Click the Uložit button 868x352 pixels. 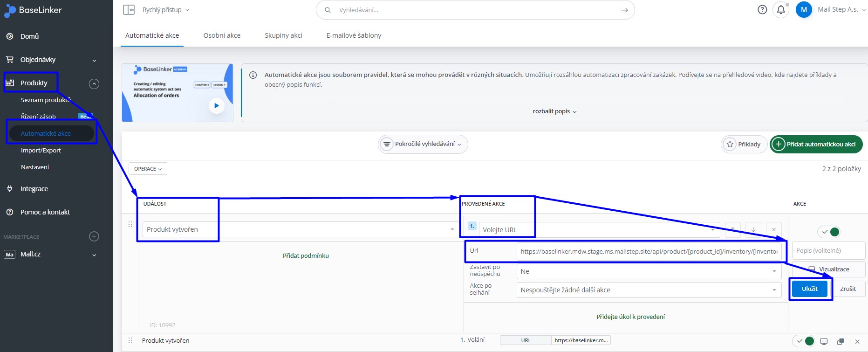[810, 289]
